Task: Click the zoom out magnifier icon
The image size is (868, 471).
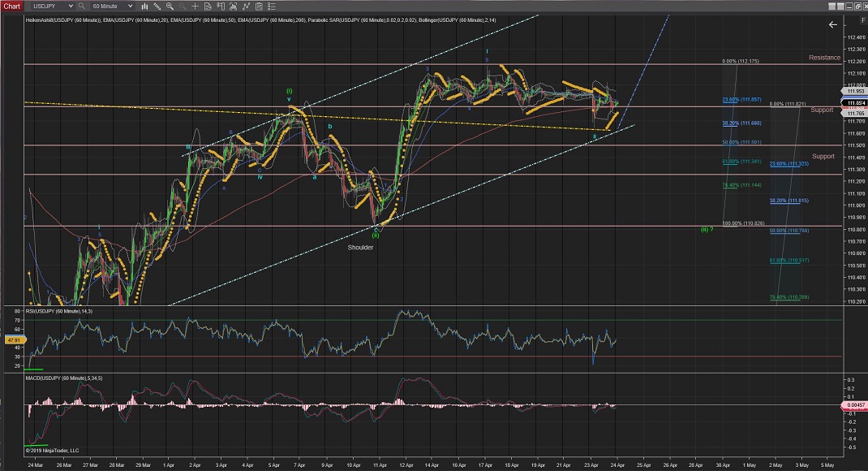Action: coord(183,6)
